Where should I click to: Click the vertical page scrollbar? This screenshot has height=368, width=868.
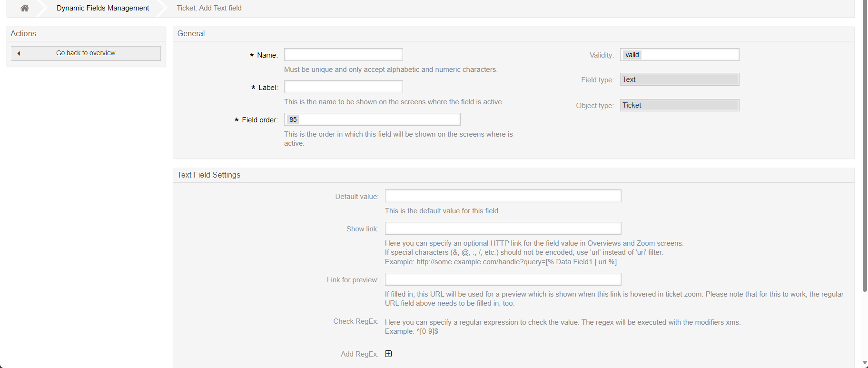pos(865,143)
